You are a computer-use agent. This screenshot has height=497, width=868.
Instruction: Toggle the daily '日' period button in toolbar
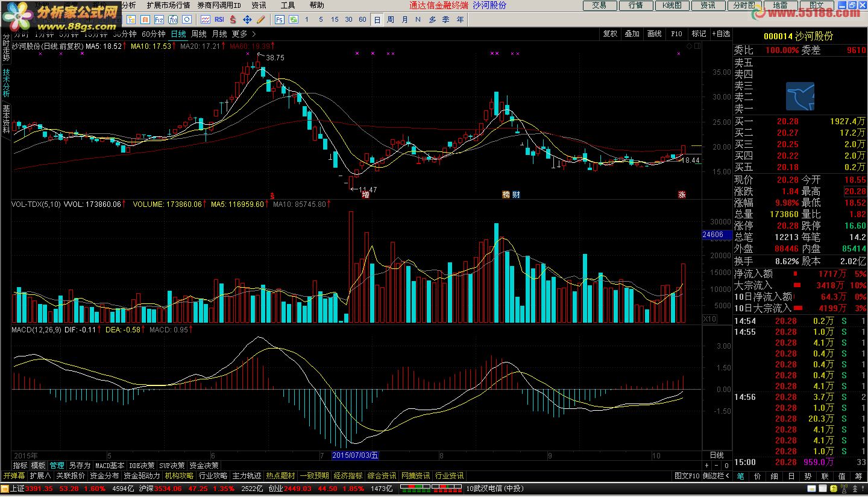click(x=377, y=19)
